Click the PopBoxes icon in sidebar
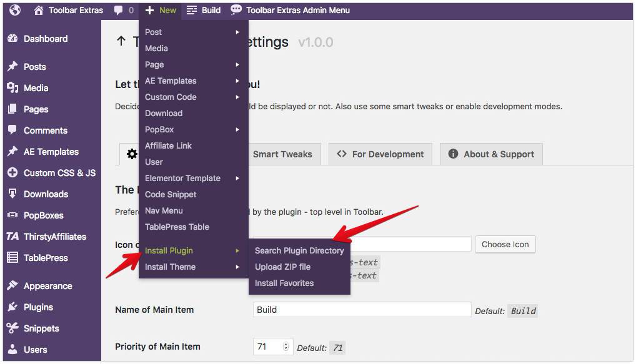Screen dimensions: 636x364 tap(12, 215)
